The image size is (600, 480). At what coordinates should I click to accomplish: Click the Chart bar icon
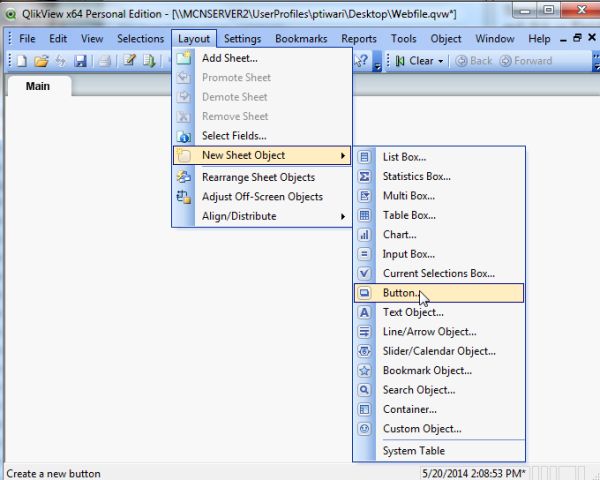(364, 235)
